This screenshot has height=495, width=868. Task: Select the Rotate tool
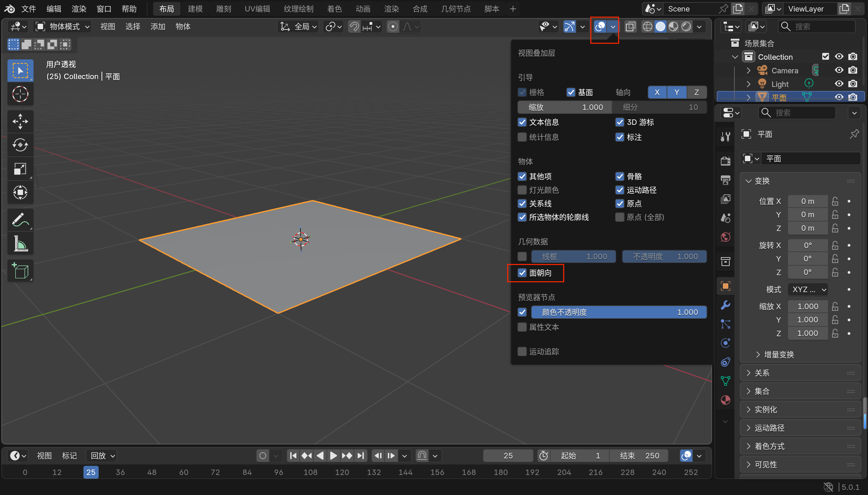click(20, 145)
